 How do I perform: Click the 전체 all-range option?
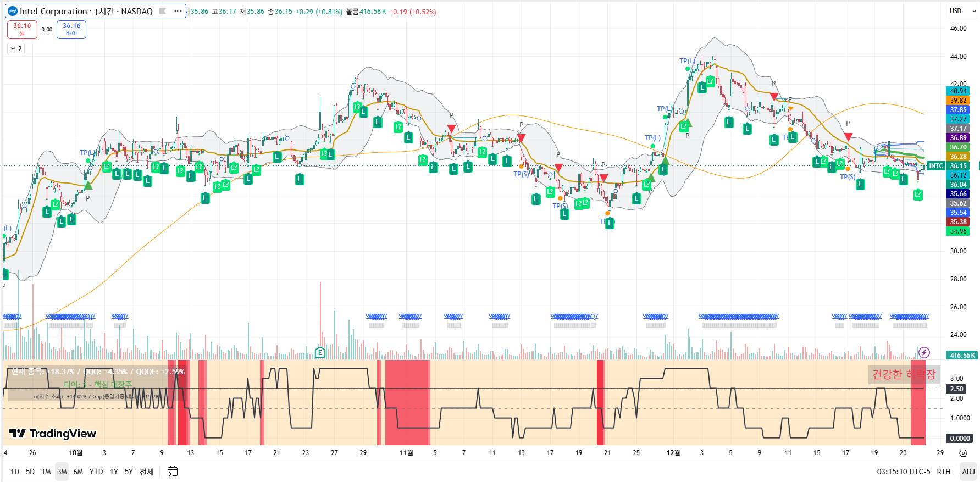pyautogui.click(x=147, y=472)
